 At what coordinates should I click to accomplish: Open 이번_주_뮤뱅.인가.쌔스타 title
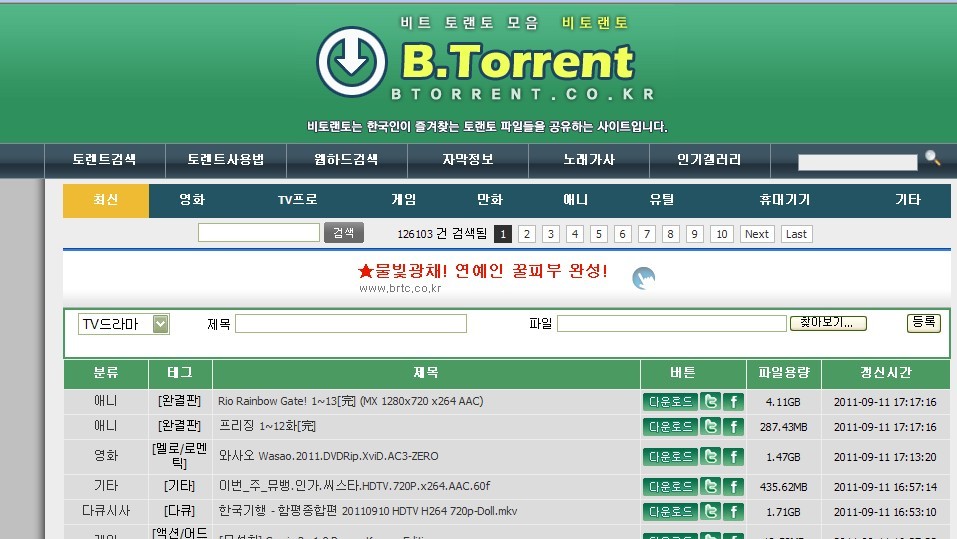355,486
